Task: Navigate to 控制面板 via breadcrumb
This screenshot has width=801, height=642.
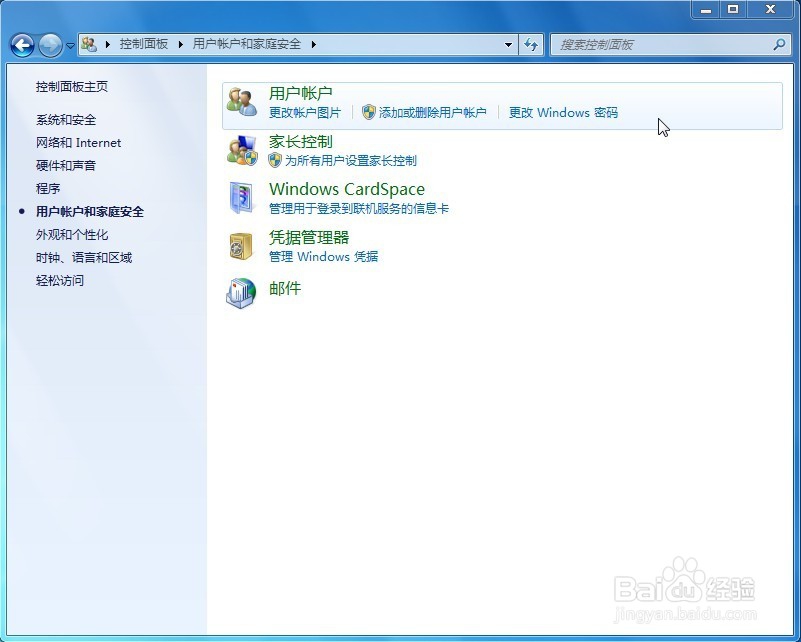Action: (x=142, y=45)
